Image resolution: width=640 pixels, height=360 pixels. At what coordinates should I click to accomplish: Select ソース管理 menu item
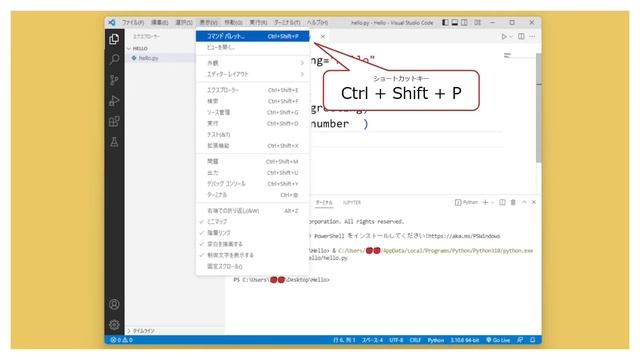[x=253, y=112]
